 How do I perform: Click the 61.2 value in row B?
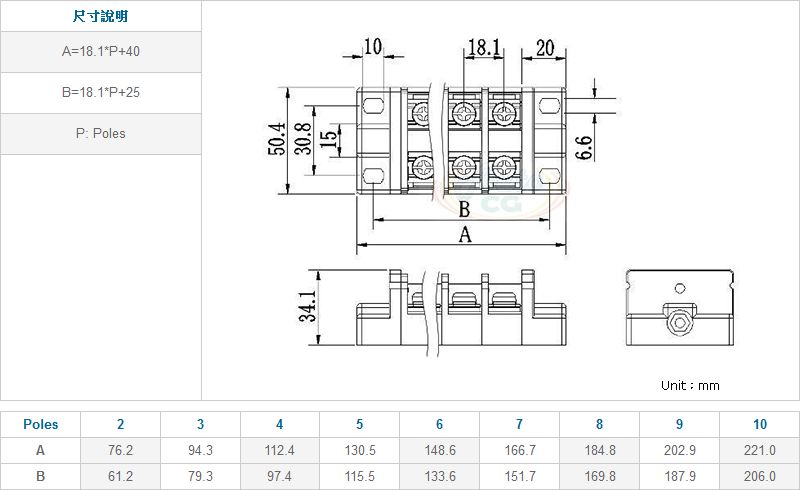coord(120,477)
